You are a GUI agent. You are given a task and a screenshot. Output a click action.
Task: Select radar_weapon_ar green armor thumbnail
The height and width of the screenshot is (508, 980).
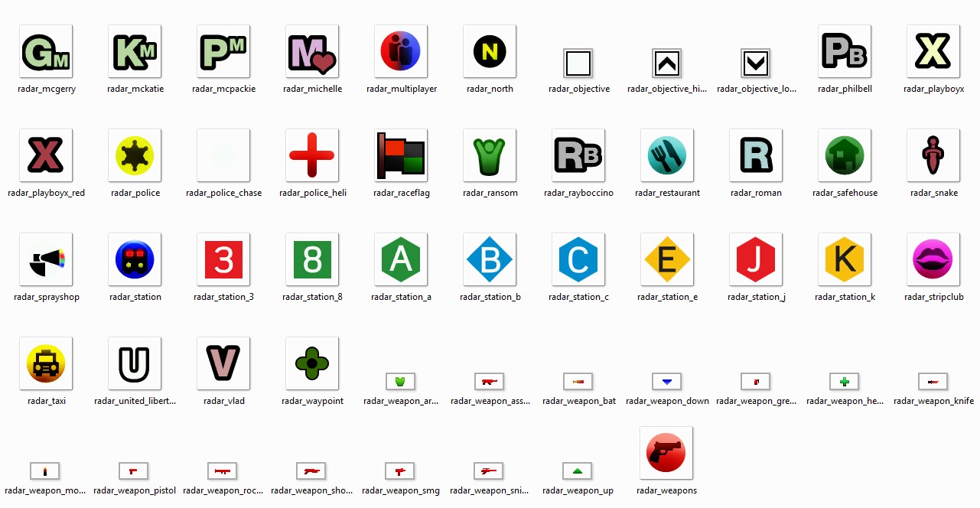pyautogui.click(x=400, y=381)
